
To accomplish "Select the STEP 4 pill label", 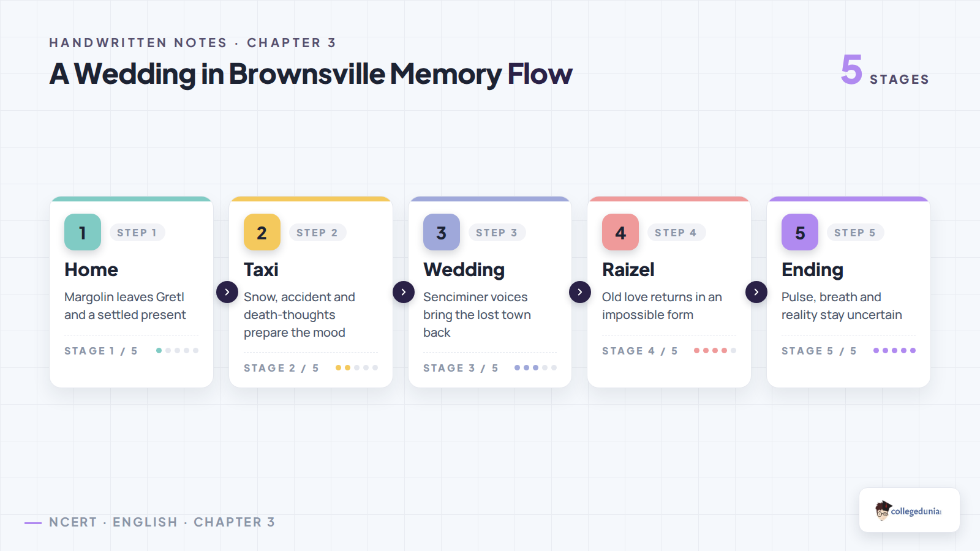I will (x=676, y=233).
